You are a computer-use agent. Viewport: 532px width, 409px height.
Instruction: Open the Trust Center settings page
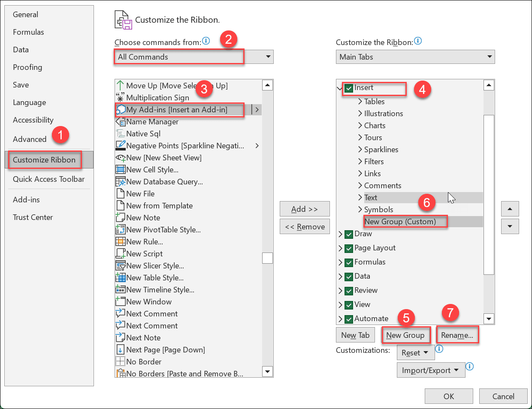[33, 217]
